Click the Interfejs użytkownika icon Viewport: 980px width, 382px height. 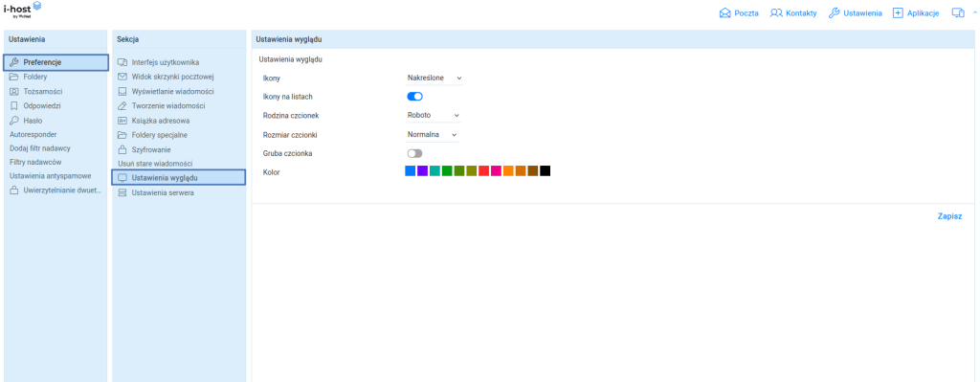[122, 62]
